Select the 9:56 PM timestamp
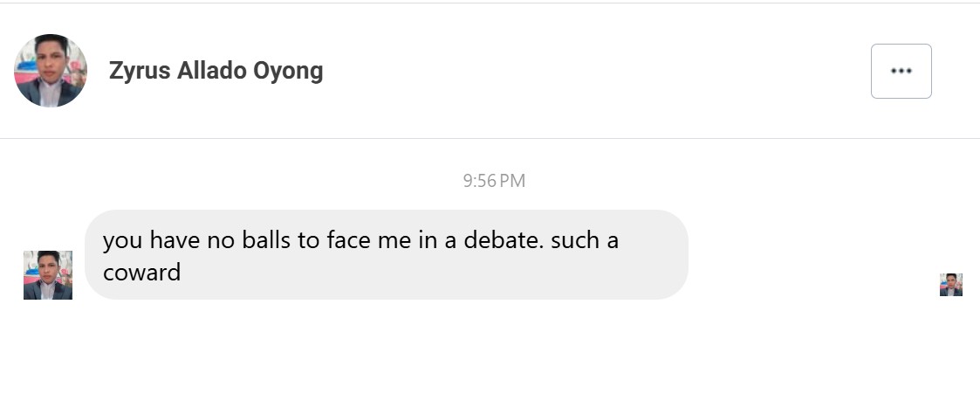 click(494, 181)
